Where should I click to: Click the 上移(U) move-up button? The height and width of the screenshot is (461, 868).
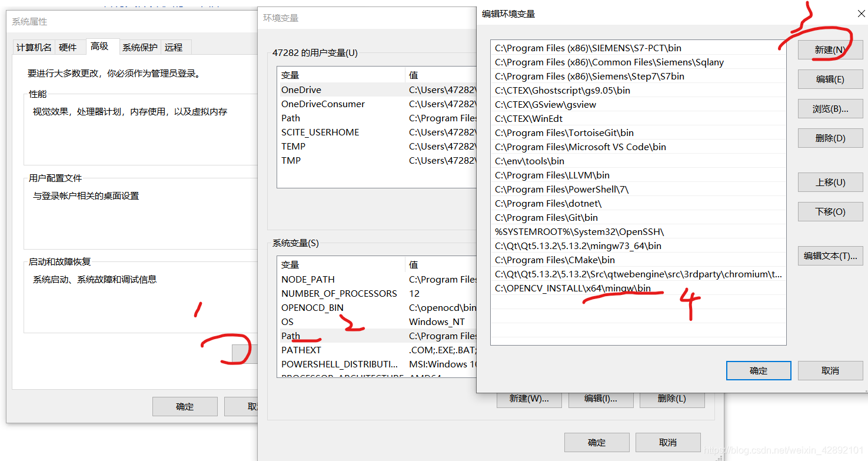pyautogui.click(x=830, y=182)
